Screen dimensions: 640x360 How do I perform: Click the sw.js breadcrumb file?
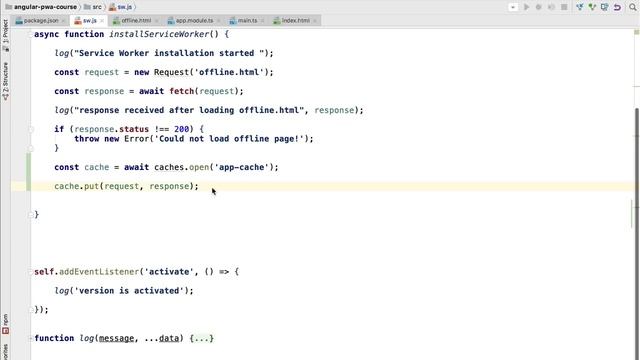pyautogui.click(x=121, y=7)
